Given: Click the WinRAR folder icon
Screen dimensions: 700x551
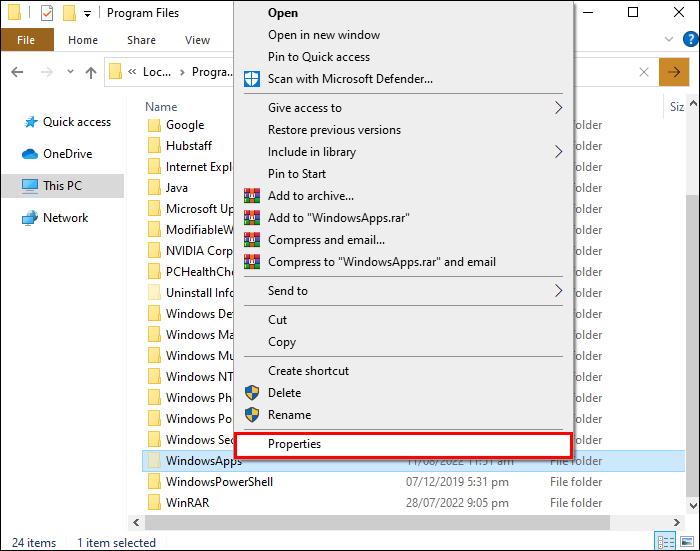Looking at the screenshot, I should point(154,503).
